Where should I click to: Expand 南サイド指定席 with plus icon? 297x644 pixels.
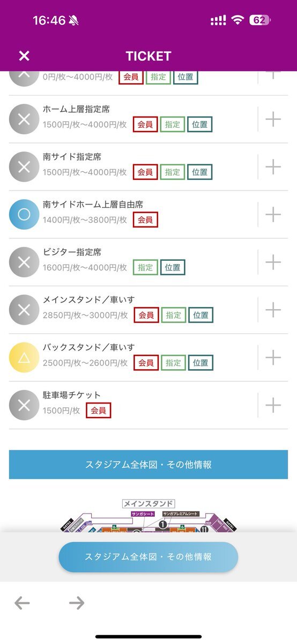click(x=273, y=167)
